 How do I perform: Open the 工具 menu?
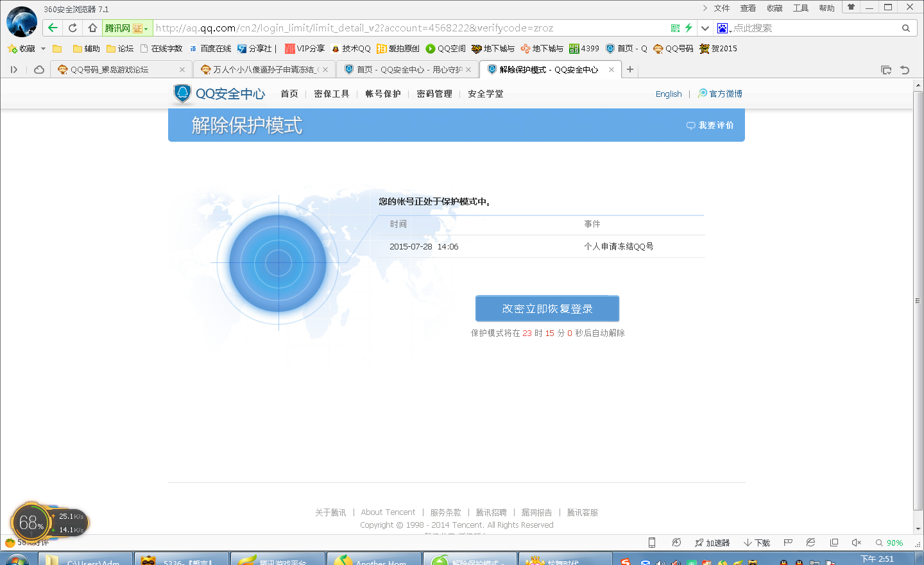(x=801, y=8)
